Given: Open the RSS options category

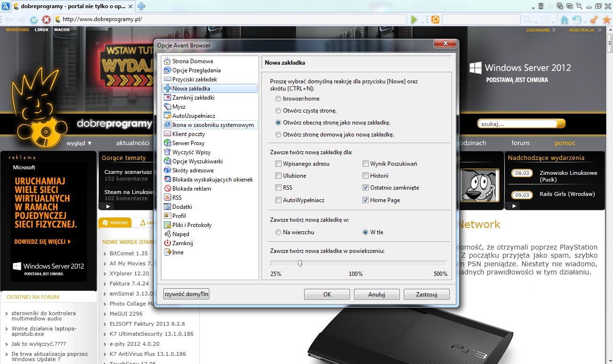Looking at the screenshot, I should point(177,198).
